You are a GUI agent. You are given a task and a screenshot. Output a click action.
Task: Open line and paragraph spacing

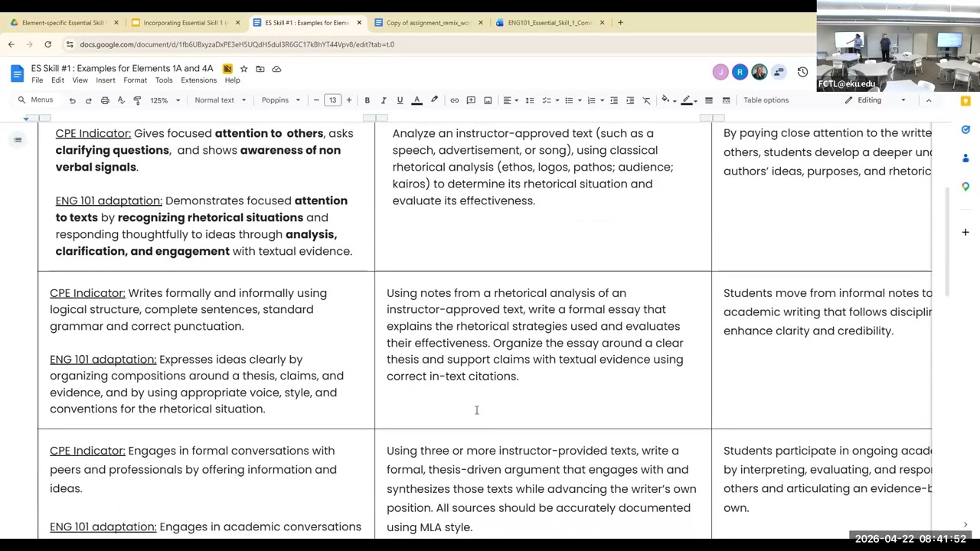pos(530,100)
